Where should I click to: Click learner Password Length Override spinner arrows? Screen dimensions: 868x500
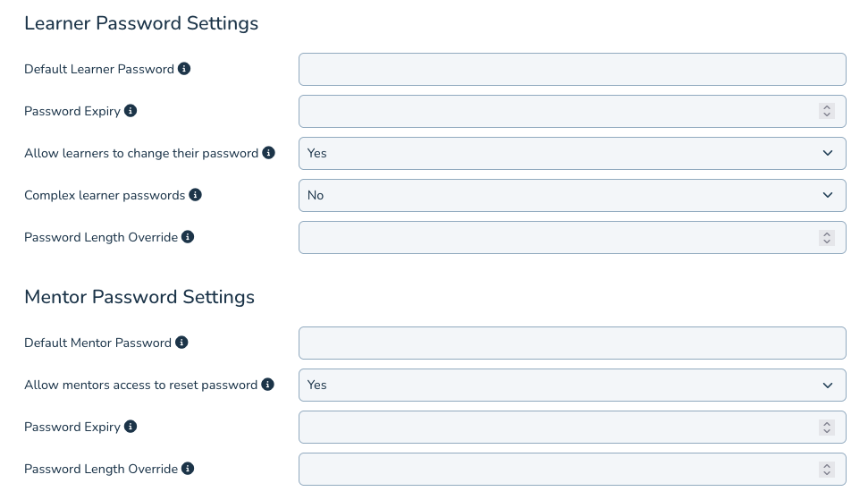827,237
